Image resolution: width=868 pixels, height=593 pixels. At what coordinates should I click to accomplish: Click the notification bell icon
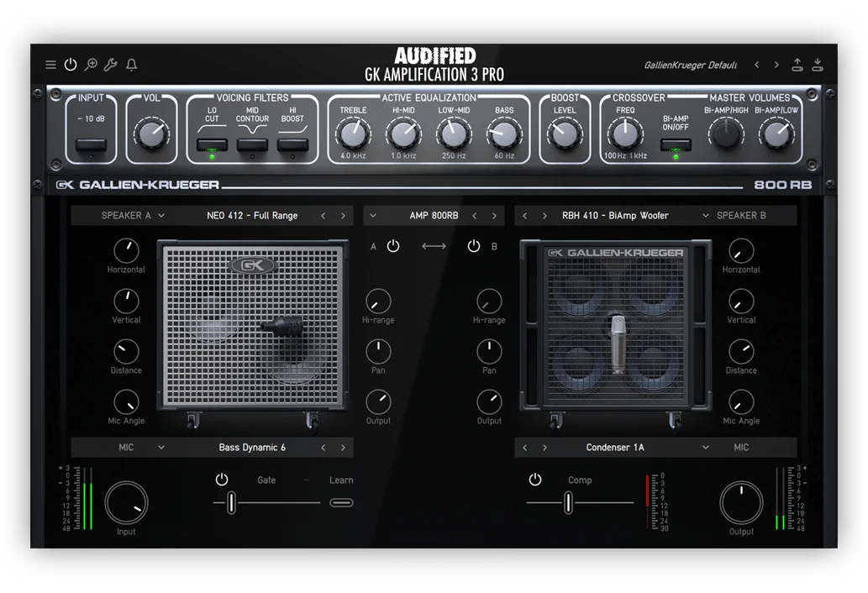click(130, 64)
